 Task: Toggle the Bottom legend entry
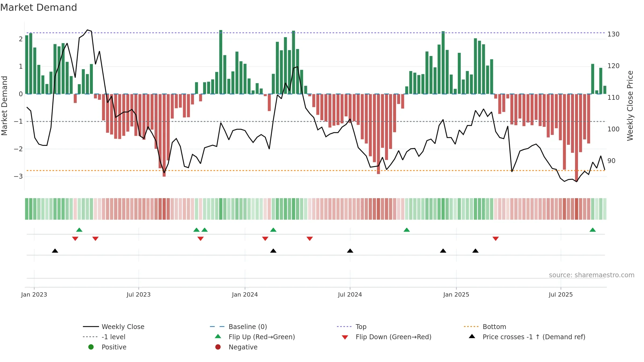(x=485, y=327)
